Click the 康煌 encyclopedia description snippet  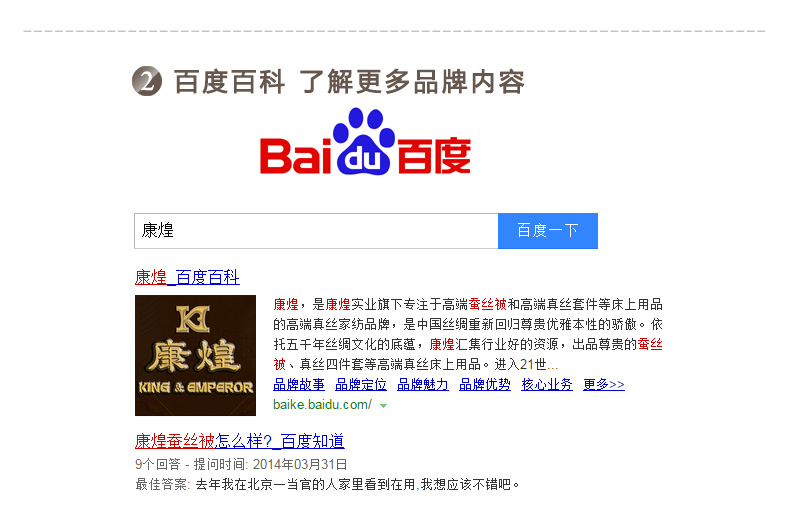point(468,334)
